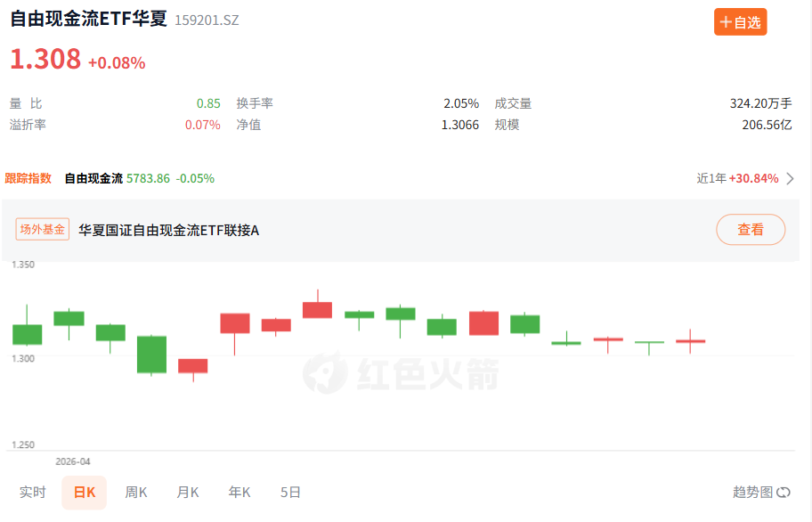
Task: Select the 5日 five-day chart tab
Action: tap(290, 492)
